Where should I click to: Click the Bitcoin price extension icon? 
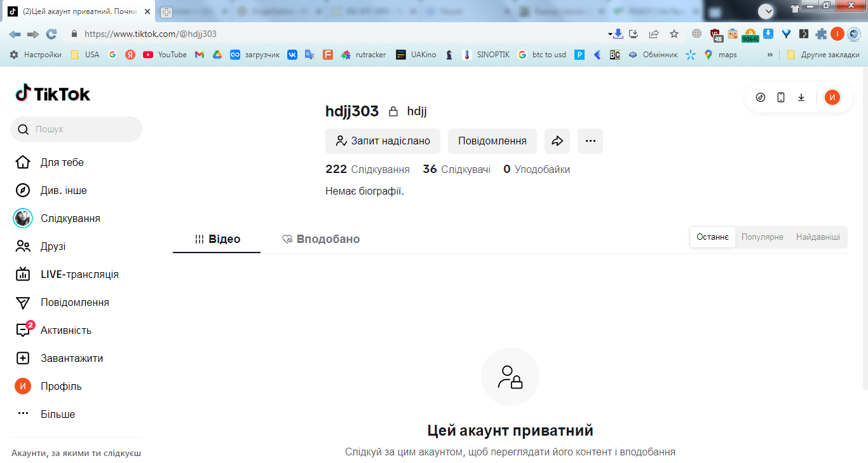pyautogui.click(x=750, y=34)
